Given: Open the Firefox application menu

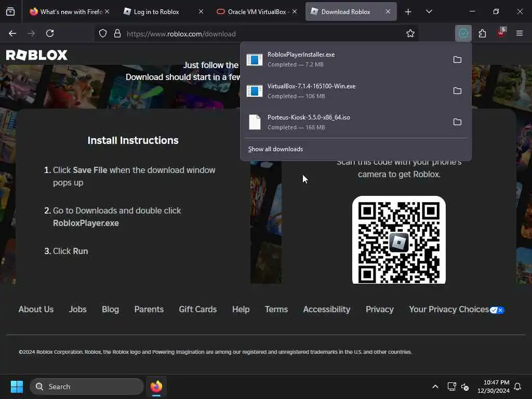Looking at the screenshot, I should click(520, 33).
